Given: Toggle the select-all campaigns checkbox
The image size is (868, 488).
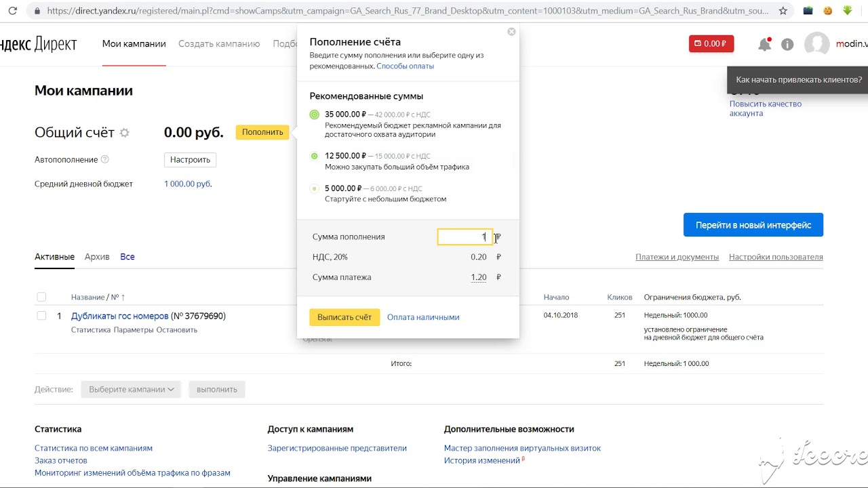Looking at the screenshot, I should coord(41,297).
